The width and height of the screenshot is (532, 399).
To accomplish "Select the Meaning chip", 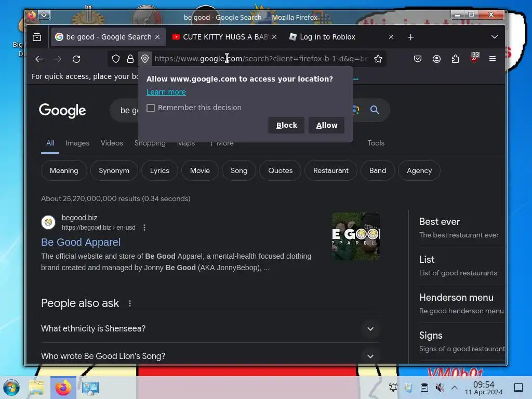I will (x=64, y=170).
